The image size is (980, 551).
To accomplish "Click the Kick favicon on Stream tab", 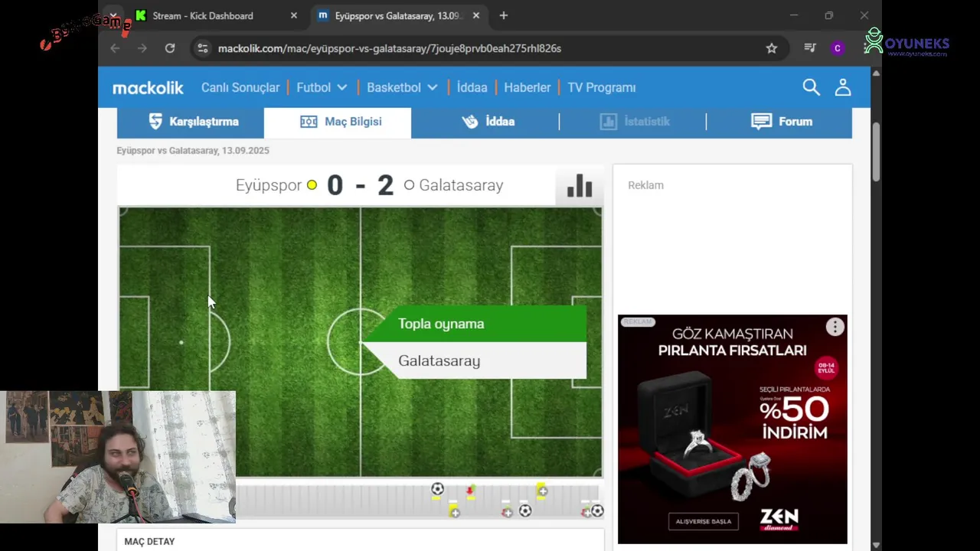I will click(x=141, y=15).
